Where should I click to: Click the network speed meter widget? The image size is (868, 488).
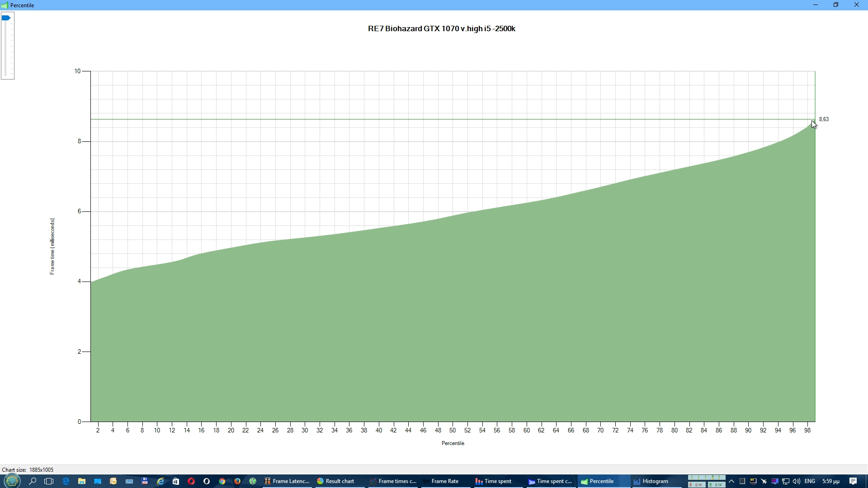707,481
